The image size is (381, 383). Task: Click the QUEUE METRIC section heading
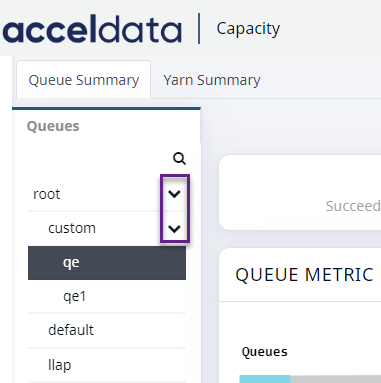(x=304, y=275)
